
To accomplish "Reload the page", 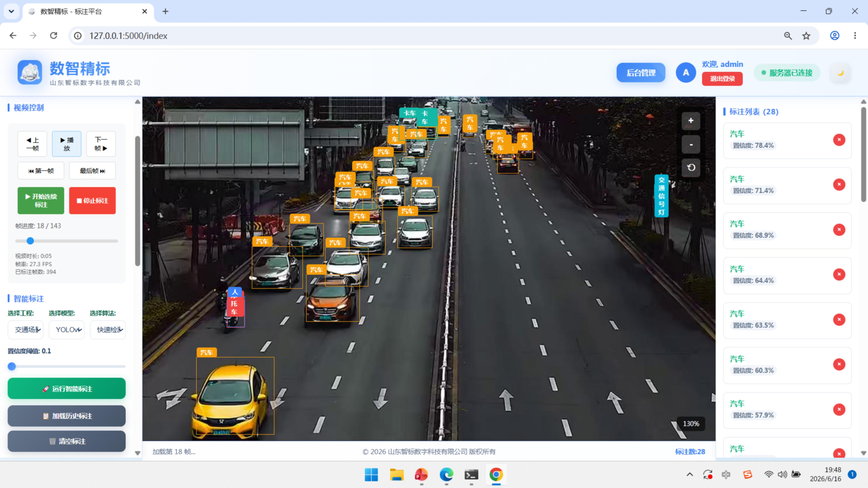I will (x=54, y=36).
